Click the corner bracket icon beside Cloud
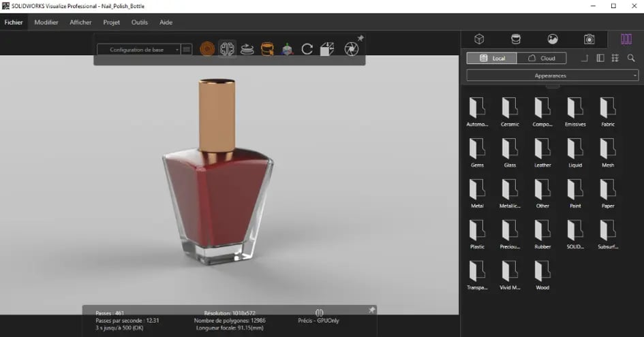This screenshot has height=337, width=644. 585,59
